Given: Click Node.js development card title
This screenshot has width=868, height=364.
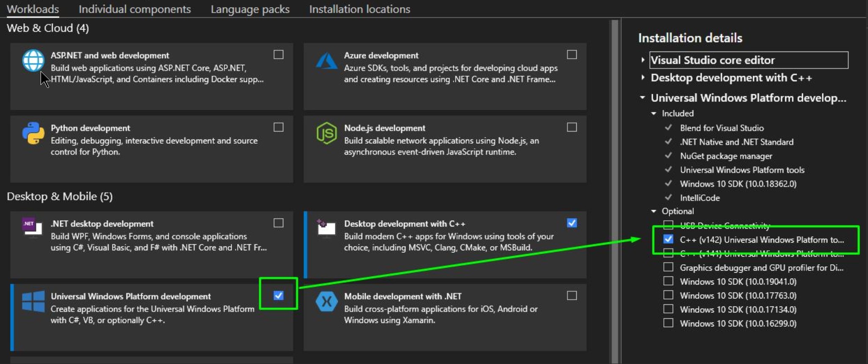Looking at the screenshot, I should pos(384,128).
